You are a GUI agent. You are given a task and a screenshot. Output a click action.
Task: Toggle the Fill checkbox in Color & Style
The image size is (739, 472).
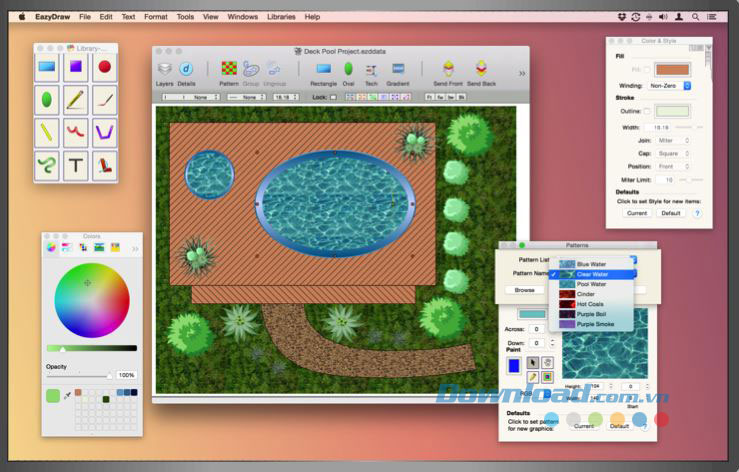coord(646,69)
